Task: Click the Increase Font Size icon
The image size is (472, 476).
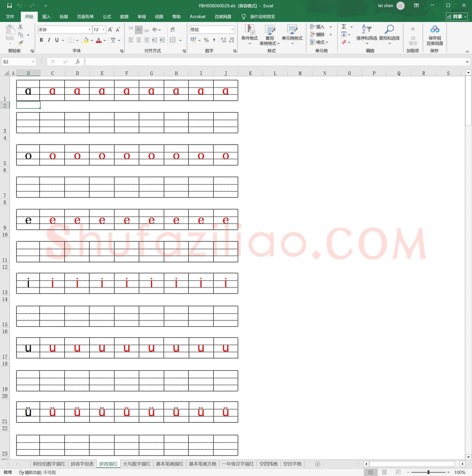Action: tap(110, 30)
